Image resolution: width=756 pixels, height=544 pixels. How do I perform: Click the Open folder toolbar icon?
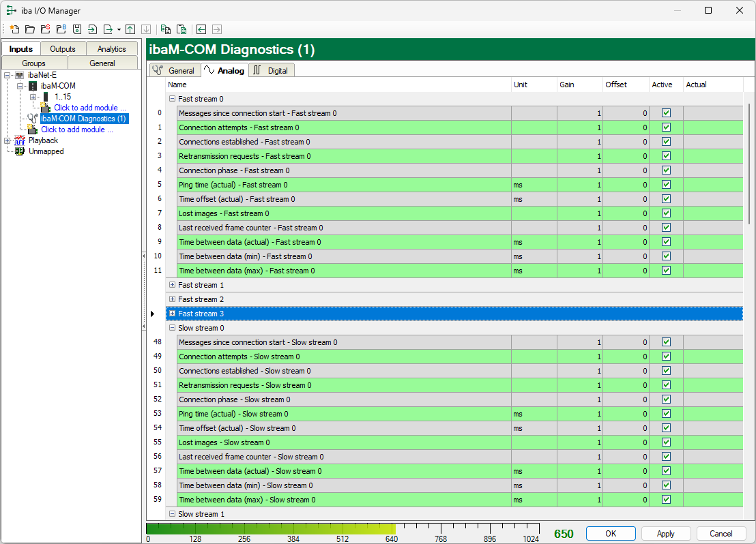pos(30,29)
